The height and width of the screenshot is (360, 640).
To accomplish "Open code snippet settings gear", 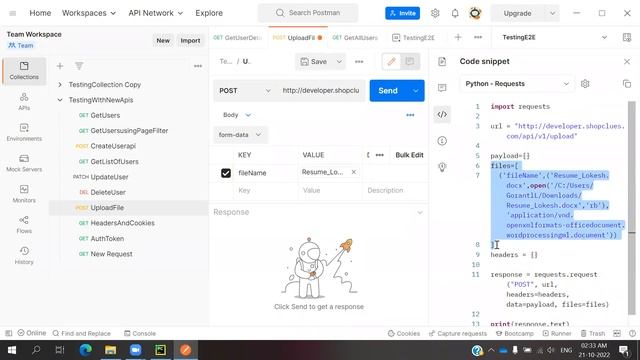I will (585, 84).
